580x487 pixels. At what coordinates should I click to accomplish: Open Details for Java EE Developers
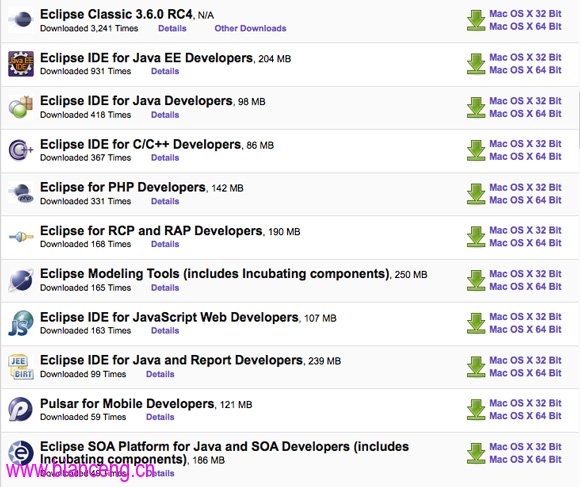click(165, 71)
